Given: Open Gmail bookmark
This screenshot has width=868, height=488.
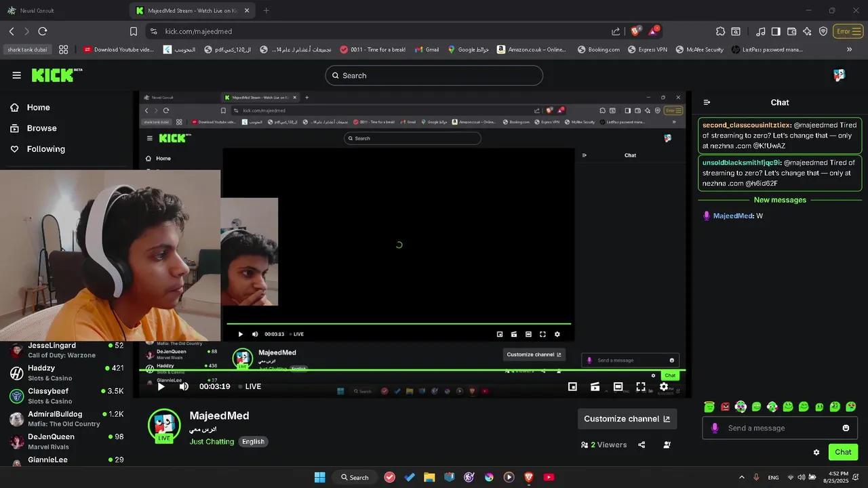Looking at the screenshot, I should tap(427, 49).
